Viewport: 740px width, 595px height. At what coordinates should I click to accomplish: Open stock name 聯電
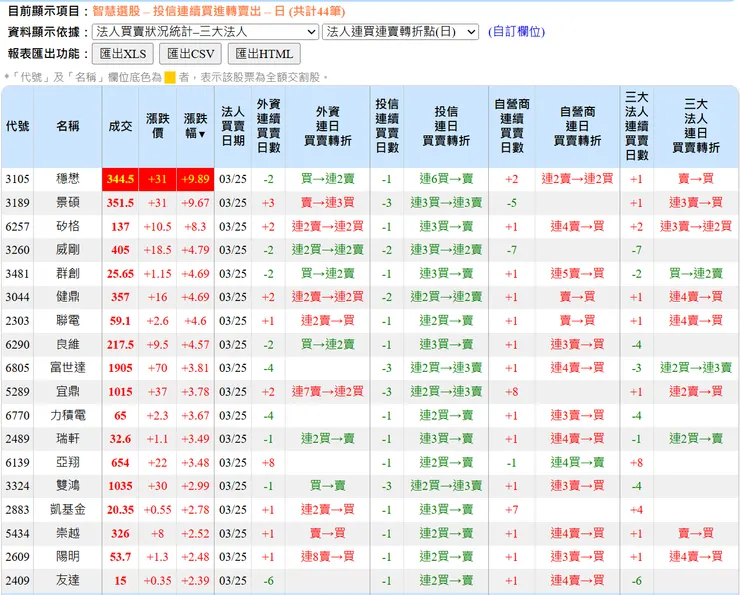67,321
